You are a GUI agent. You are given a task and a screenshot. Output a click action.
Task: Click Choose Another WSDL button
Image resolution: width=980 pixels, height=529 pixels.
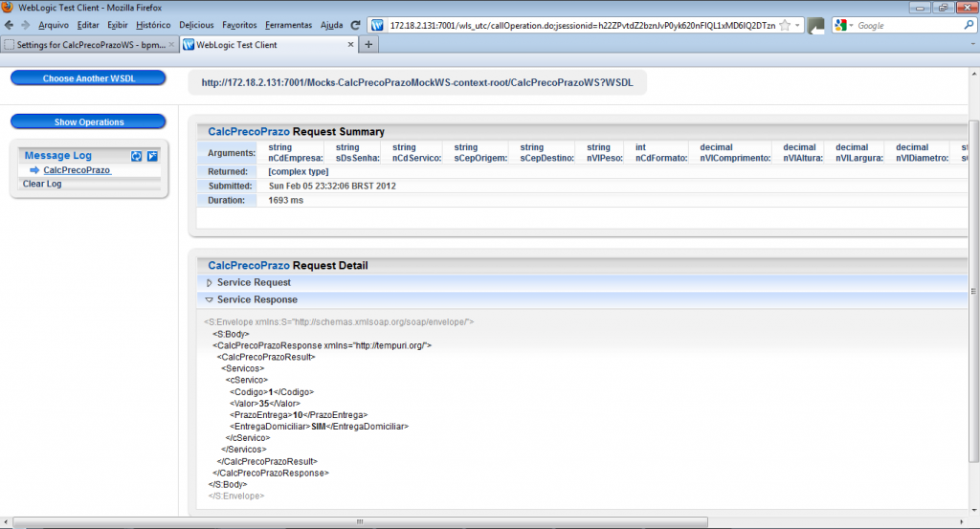(x=88, y=78)
